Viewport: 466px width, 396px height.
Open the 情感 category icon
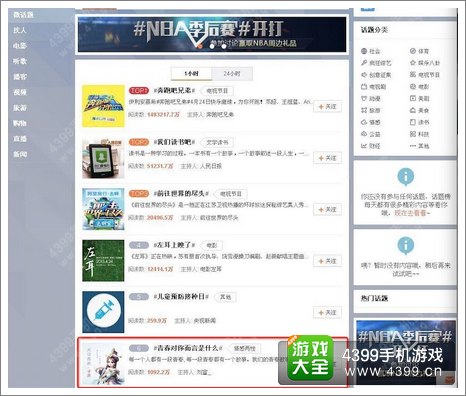[x=364, y=122]
